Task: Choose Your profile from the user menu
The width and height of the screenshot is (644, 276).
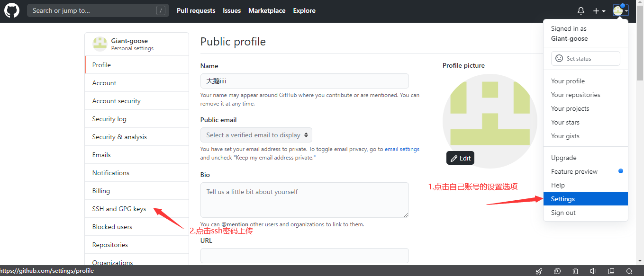Action: click(586, 81)
